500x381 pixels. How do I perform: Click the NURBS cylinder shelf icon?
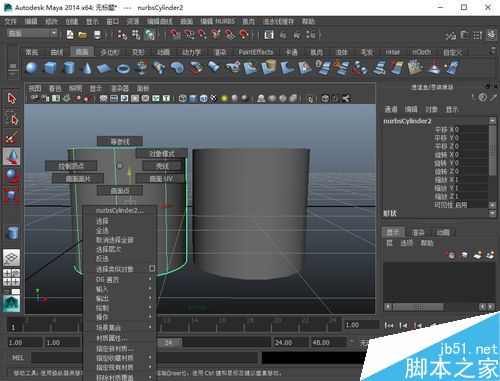pyautogui.click(x=69, y=68)
